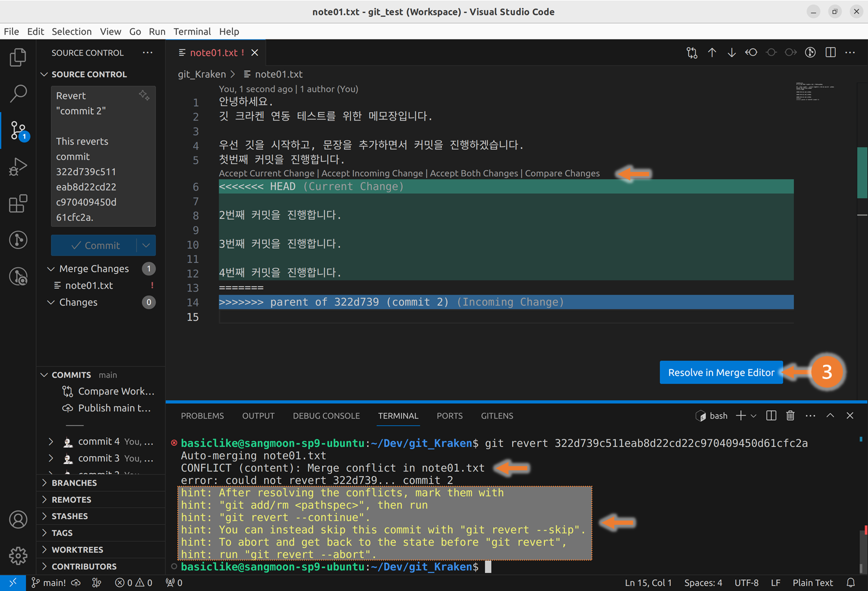This screenshot has height=591, width=868.
Task: Open Run and Debug view
Action: click(18, 167)
